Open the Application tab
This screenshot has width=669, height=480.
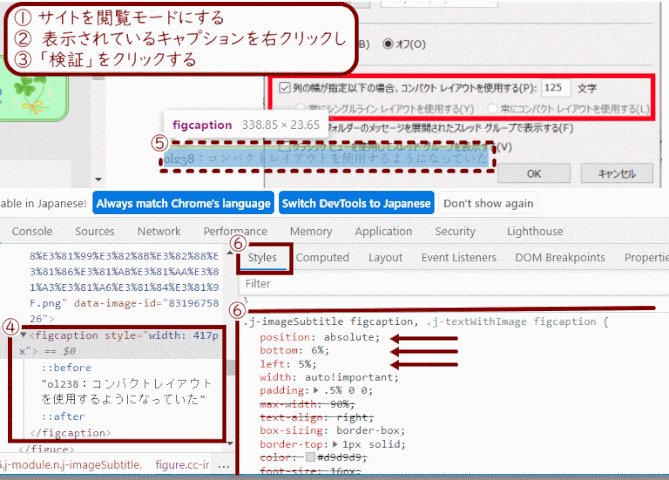(383, 231)
